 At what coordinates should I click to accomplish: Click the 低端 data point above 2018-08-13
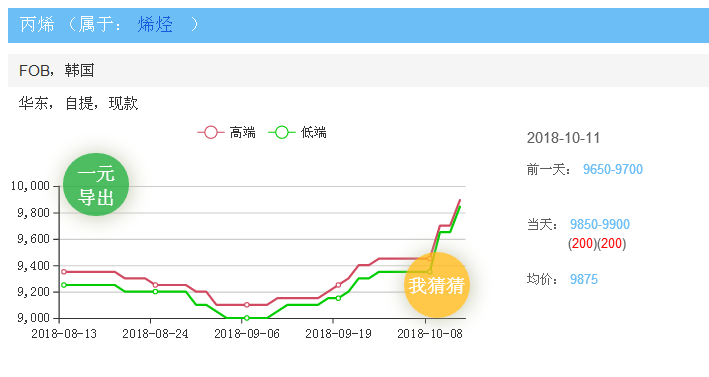[x=64, y=285]
